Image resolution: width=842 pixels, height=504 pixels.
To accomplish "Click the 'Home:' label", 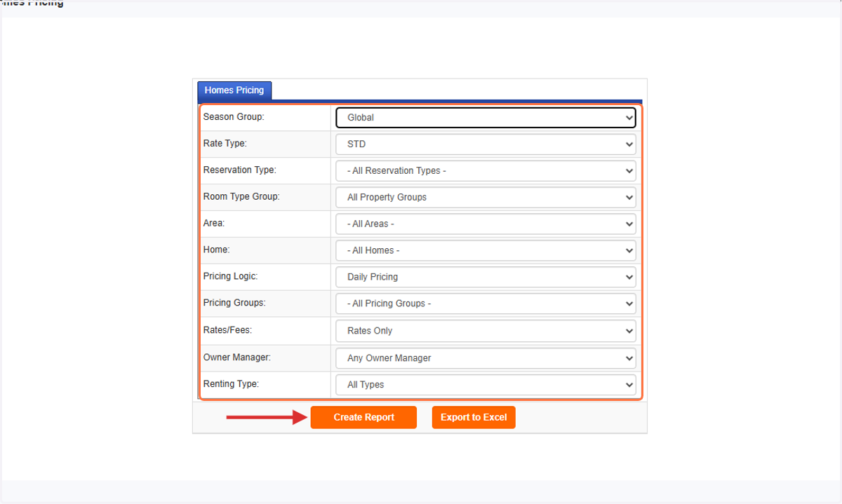I will tap(217, 250).
